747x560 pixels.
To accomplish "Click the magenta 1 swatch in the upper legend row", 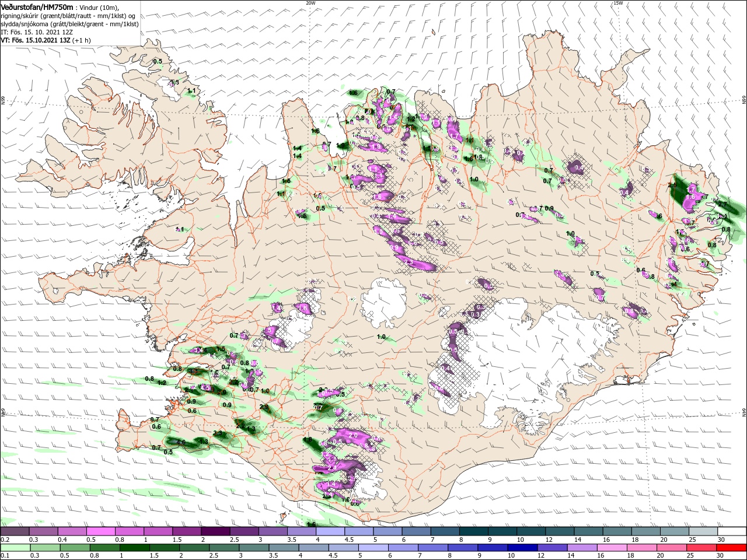I will (x=158, y=531).
